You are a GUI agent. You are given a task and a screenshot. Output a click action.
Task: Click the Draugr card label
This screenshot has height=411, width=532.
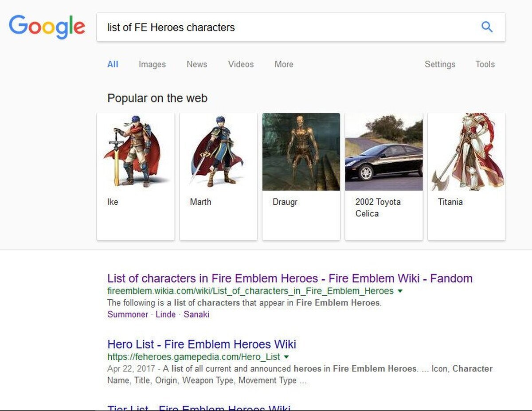tap(285, 202)
